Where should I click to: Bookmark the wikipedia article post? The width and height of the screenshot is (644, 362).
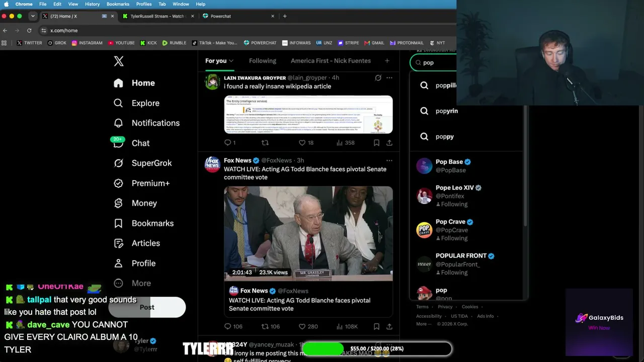coord(376,143)
